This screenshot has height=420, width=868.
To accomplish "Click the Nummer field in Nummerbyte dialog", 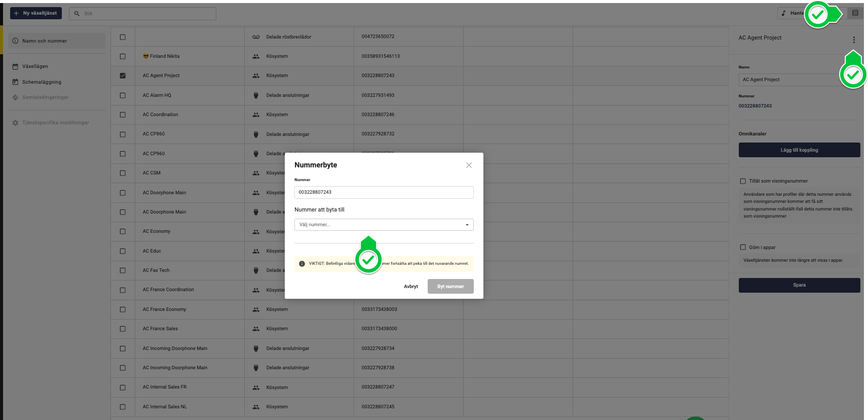I will click(x=384, y=192).
